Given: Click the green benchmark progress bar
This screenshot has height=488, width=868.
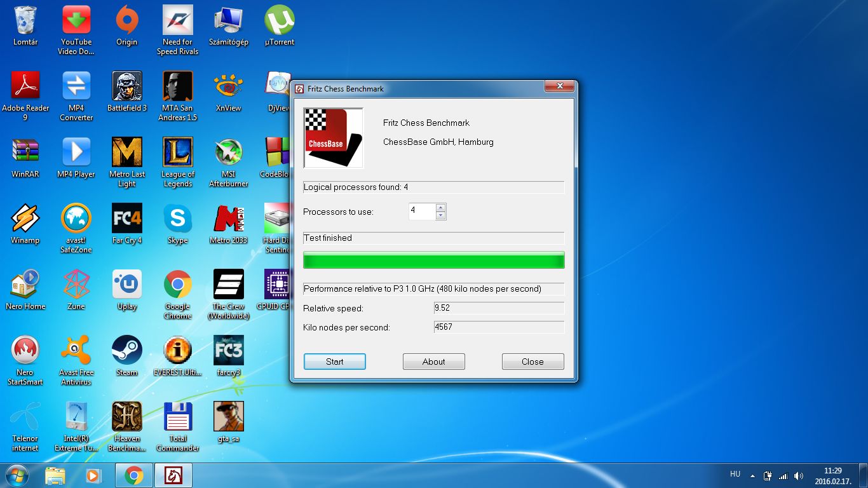Looking at the screenshot, I should 434,260.
